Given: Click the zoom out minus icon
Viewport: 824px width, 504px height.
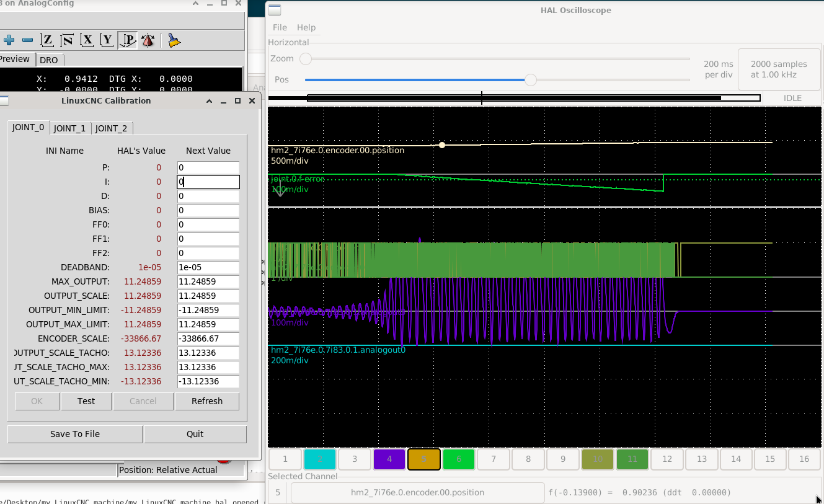Looking at the screenshot, I should point(27,40).
